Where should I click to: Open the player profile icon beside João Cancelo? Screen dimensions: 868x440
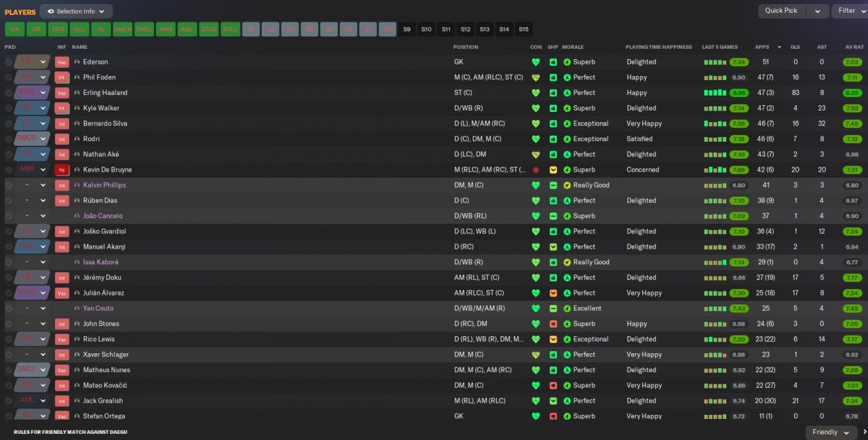[77, 216]
